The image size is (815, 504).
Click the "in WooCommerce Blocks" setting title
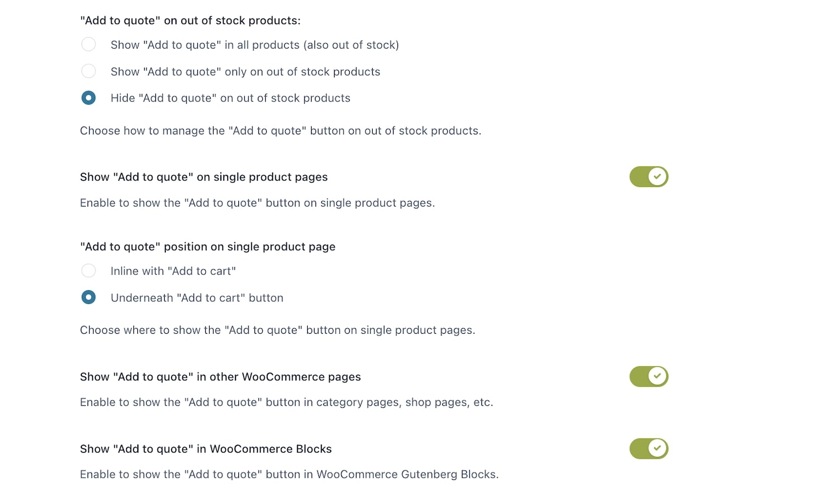tap(206, 449)
